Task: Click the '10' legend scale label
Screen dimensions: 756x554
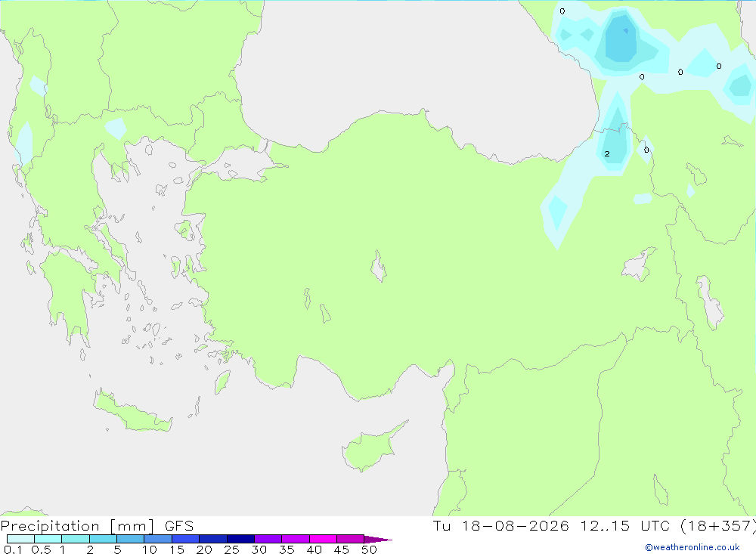Action: tap(150, 549)
